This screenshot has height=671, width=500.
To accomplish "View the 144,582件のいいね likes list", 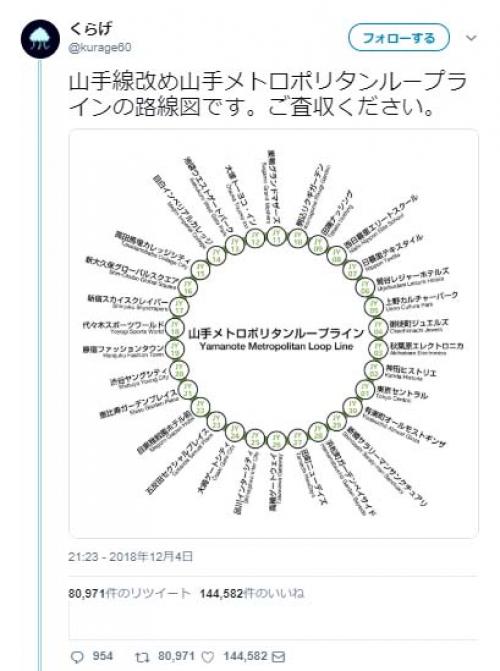I will (252, 594).
